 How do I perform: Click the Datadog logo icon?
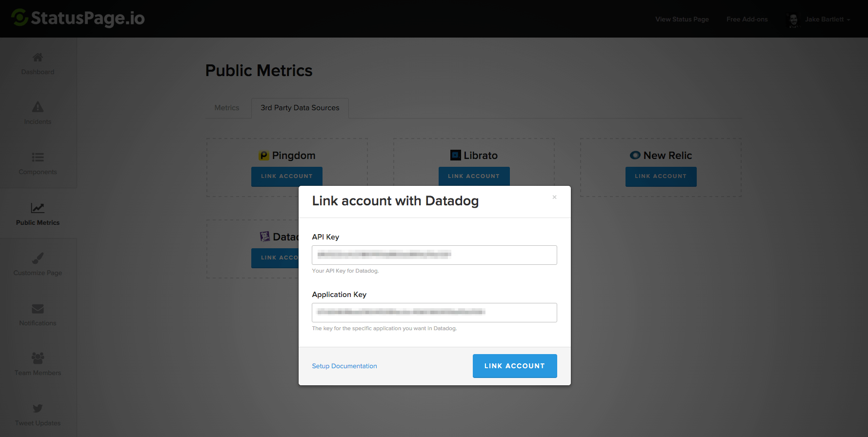point(265,237)
